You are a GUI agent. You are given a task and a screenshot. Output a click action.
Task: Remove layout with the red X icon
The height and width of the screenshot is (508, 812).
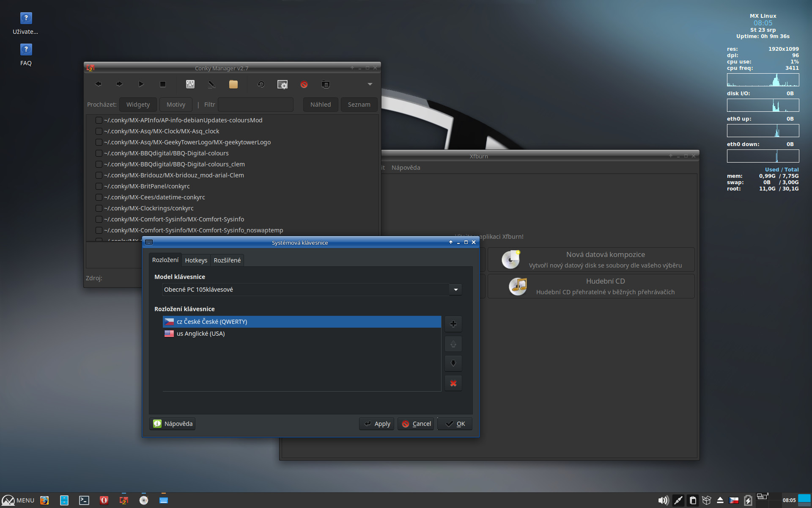pyautogui.click(x=453, y=383)
